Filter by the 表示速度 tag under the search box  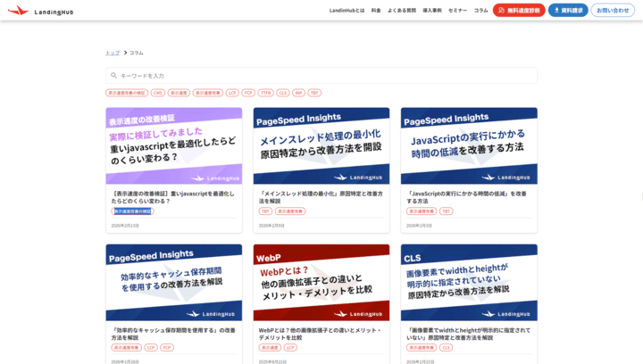coord(179,93)
